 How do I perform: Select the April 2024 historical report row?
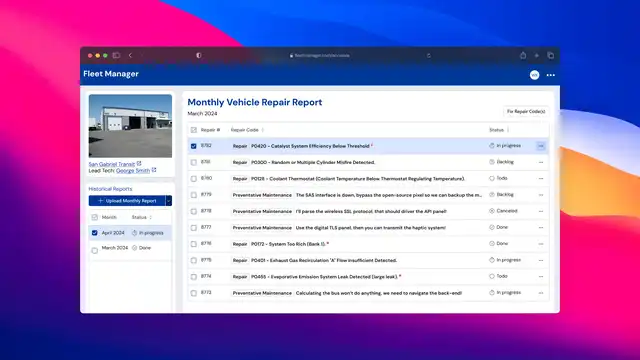pos(130,233)
